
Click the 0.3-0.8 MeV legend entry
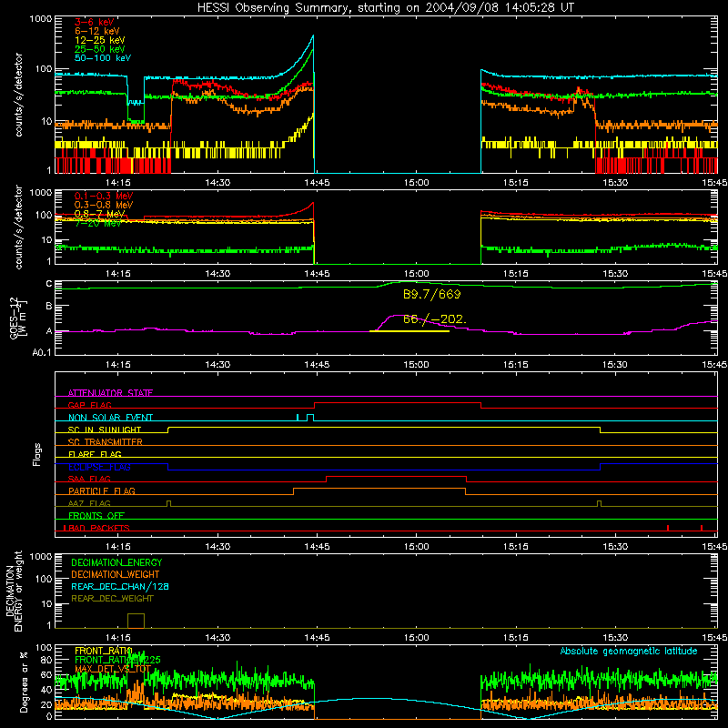(104, 205)
